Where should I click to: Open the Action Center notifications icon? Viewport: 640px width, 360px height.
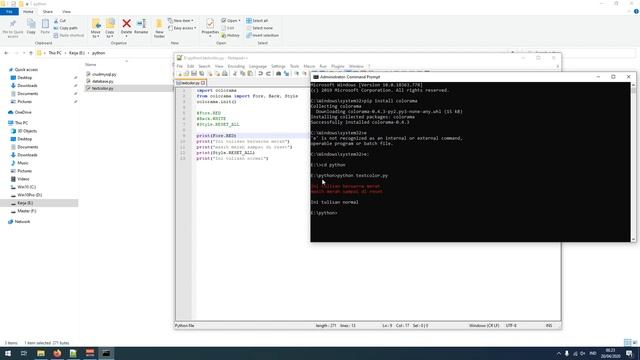tap(629, 353)
